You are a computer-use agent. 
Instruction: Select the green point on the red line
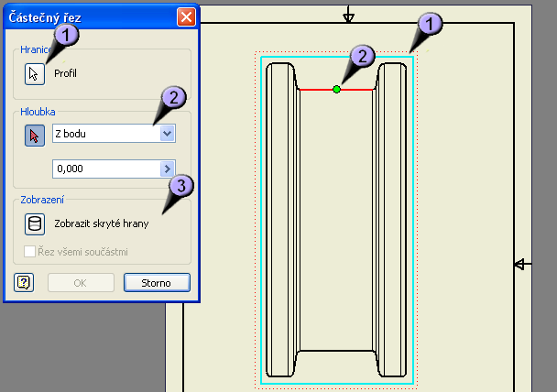(337, 89)
